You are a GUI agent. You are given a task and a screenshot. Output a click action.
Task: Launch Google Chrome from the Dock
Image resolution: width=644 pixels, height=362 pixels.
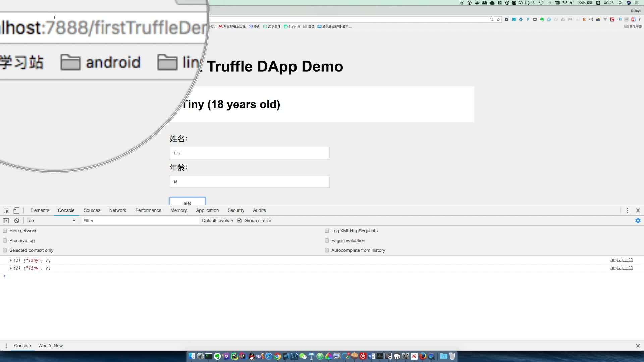pos(277,356)
